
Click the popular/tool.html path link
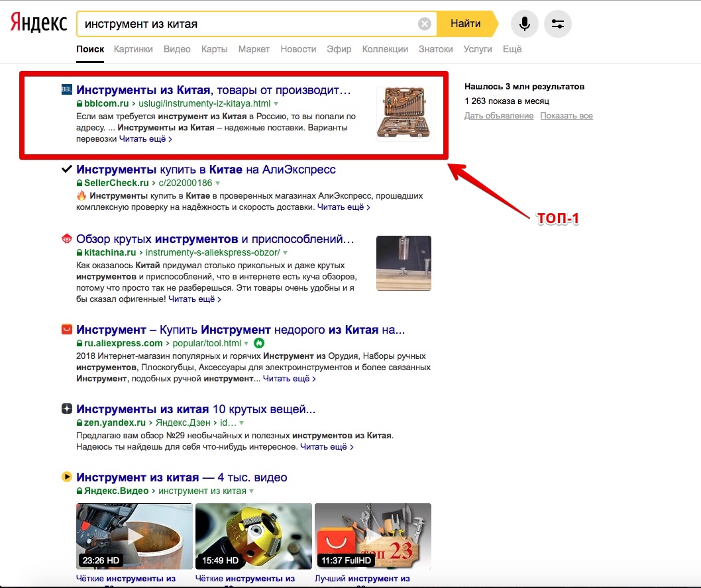207,343
